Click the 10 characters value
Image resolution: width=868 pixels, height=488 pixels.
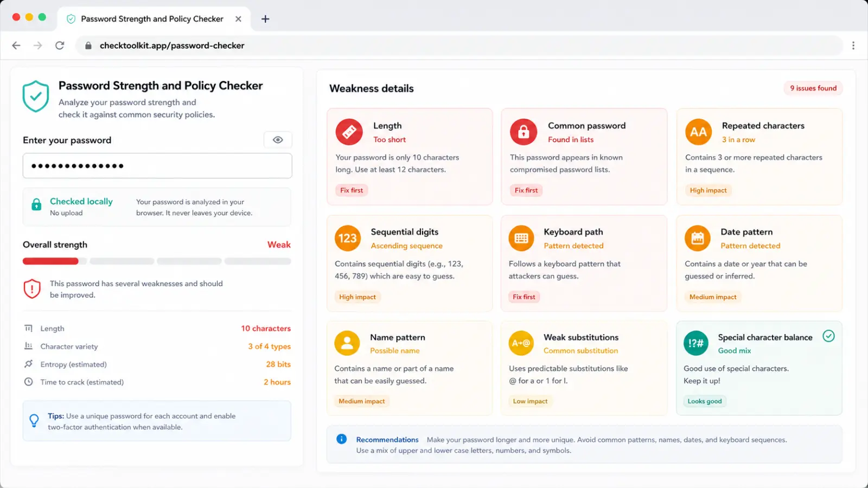click(x=266, y=329)
